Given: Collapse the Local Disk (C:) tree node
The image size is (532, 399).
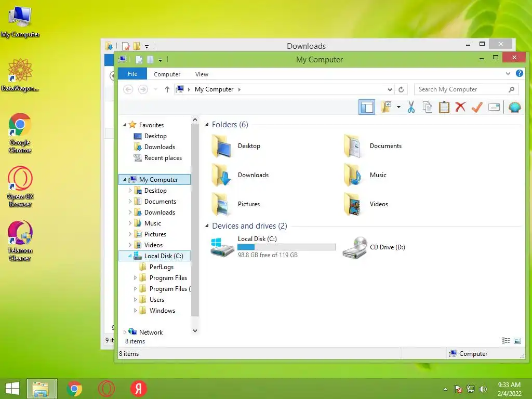Looking at the screenshot, I should click(x=130, y=256).
